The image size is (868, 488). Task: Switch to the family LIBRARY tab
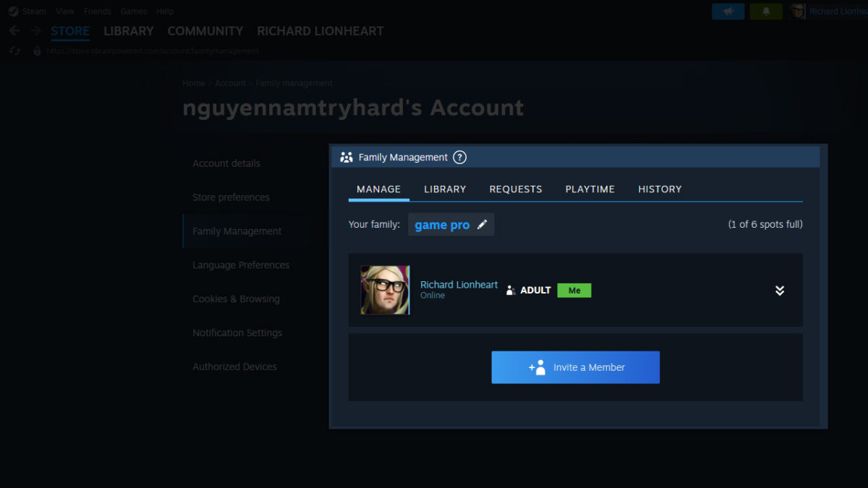click(x=445, y=189)
